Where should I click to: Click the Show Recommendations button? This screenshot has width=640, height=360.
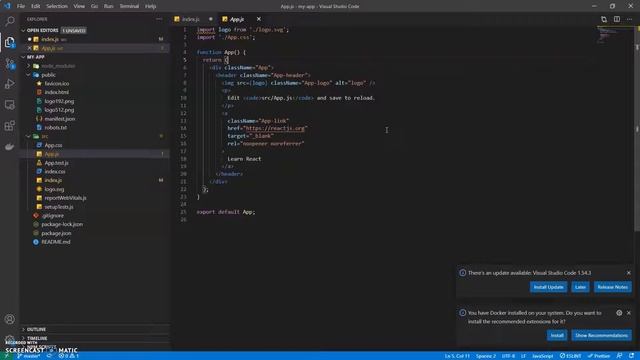point(601,335)
